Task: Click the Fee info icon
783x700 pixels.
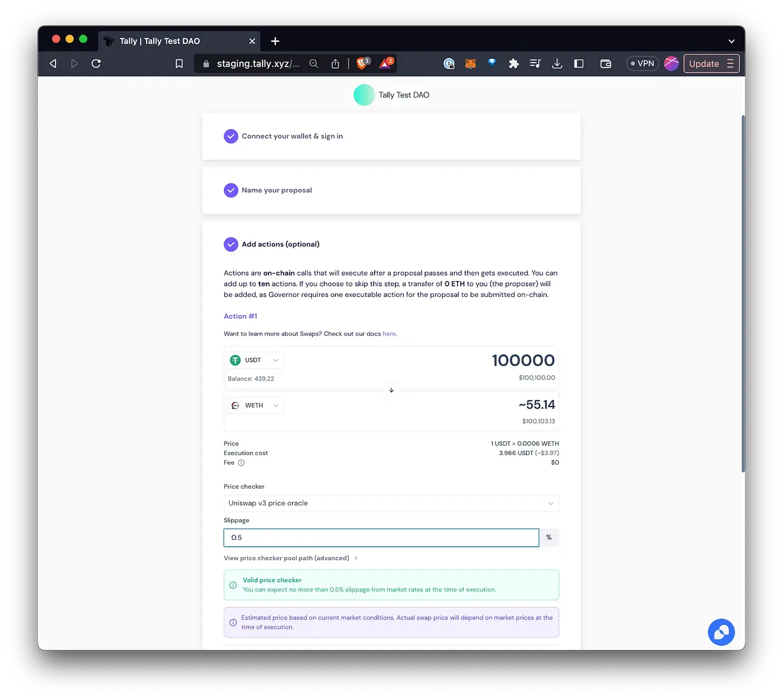Action: (241, 463)
